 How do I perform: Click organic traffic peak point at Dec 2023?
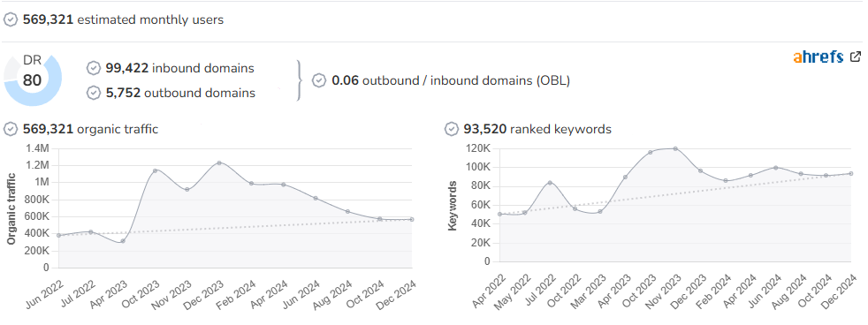coord(219,162)
